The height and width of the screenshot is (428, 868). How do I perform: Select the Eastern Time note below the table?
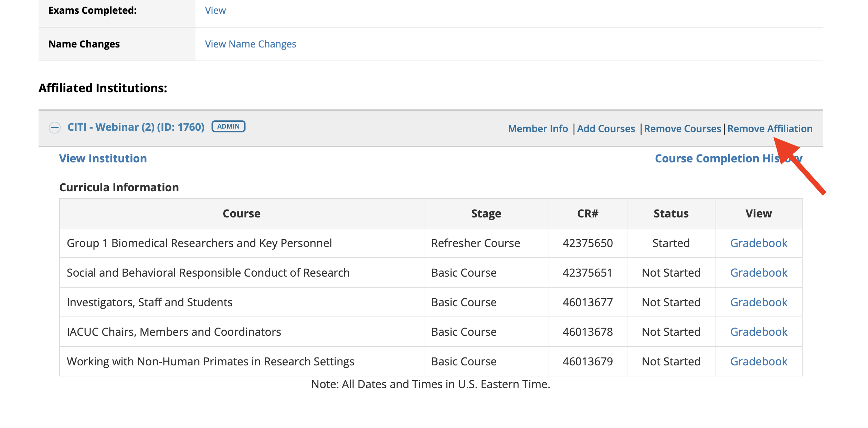(x=431, y=384)
